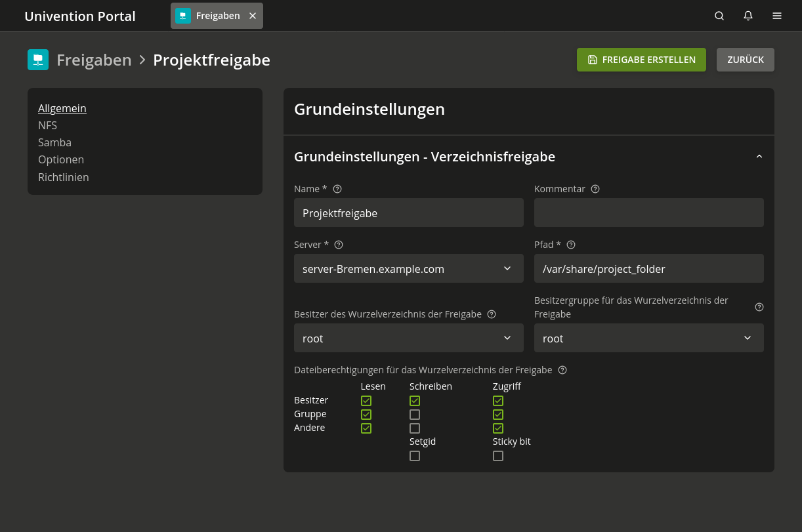This screenshot has width=802, height=532.
Task: Open the search magnifier icon in header
Action: click(x=719, y=16)
